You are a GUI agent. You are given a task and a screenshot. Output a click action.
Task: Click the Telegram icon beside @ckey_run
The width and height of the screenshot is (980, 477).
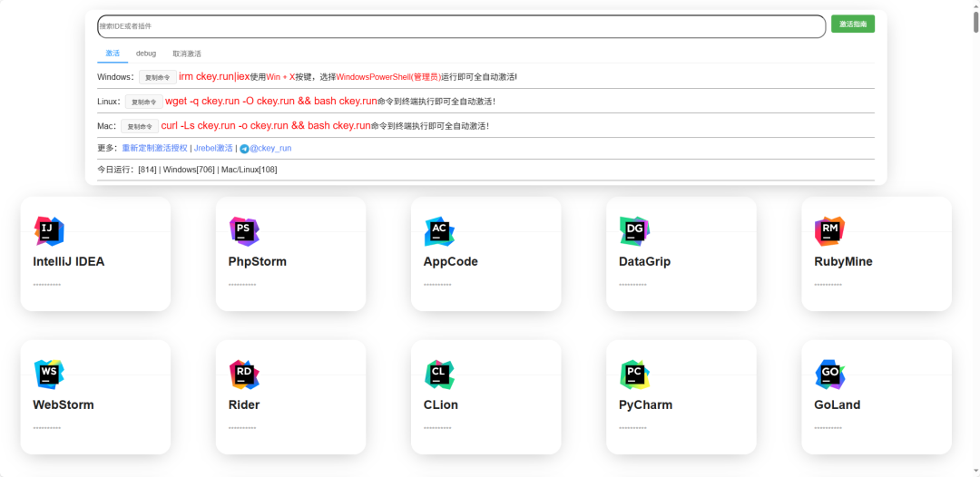coord(244,149)
